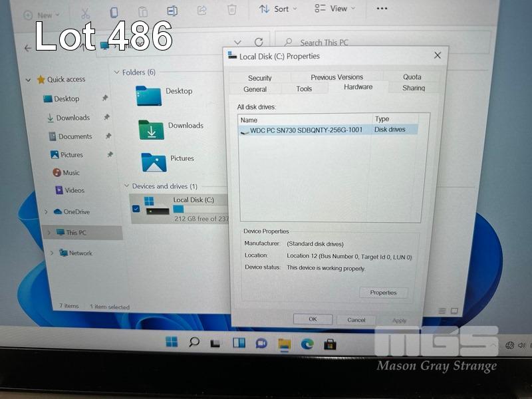Switch to the Tools tab

304,89
